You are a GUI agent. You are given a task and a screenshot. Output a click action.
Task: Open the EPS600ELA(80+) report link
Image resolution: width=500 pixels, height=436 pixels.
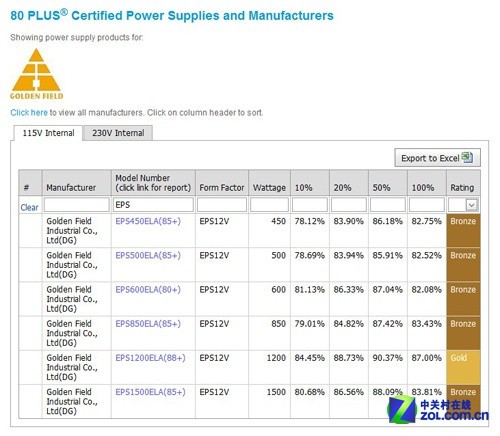(x=148, y=290)
